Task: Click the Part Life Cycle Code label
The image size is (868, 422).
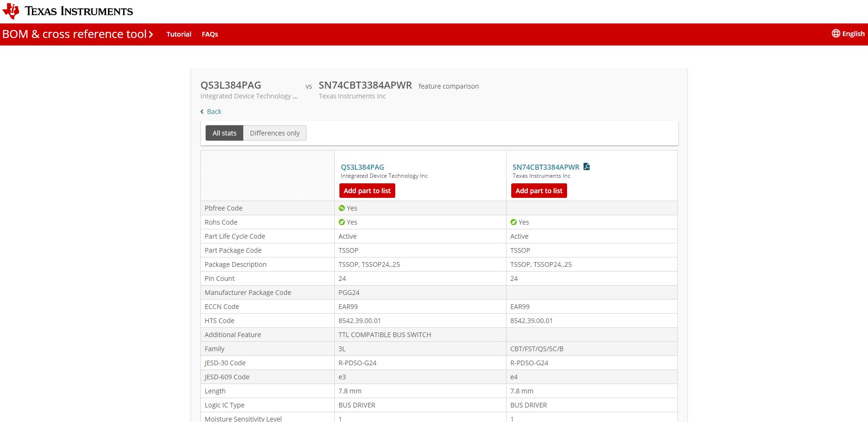Action: (x=235, y=236)
